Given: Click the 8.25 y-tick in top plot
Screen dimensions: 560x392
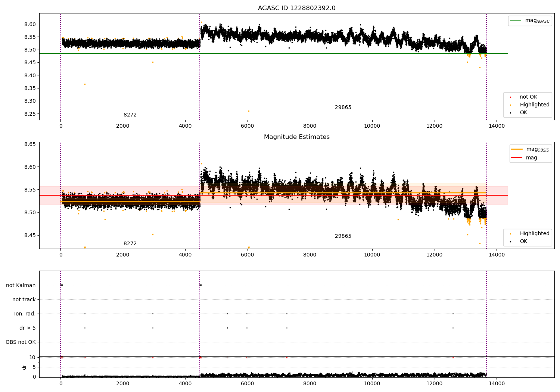Looking at the screenshot, I should tap(31, 114).
